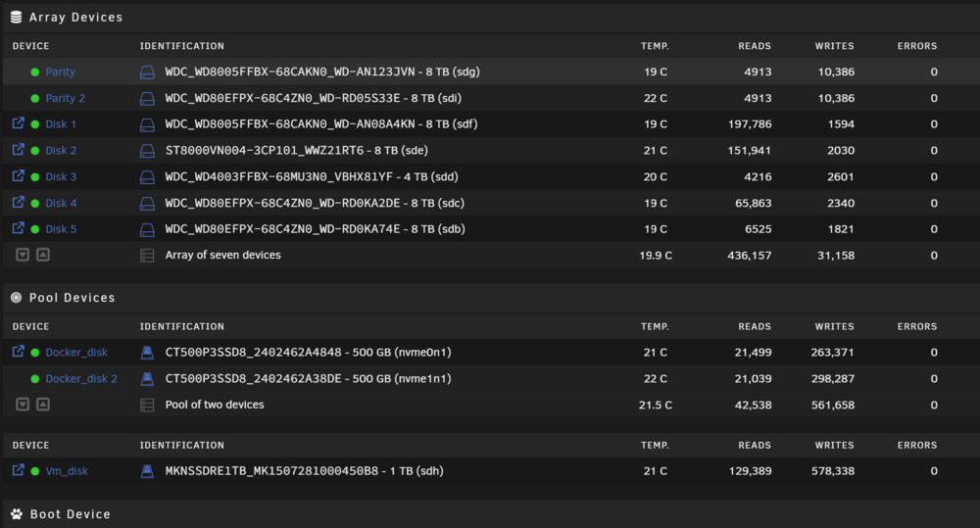Click the Disk 1 green status indicator

click(35, 124)
